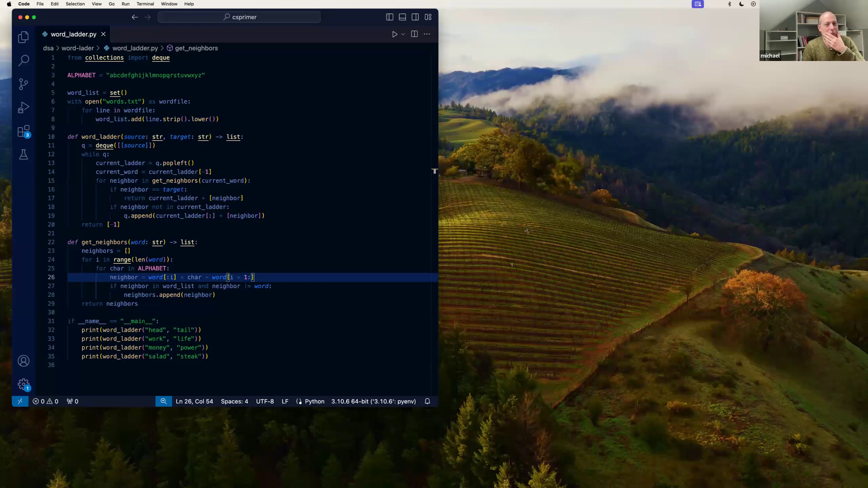Open the Run and Debug view
This screenshot has width=868, height=488.
pos(23,108)
